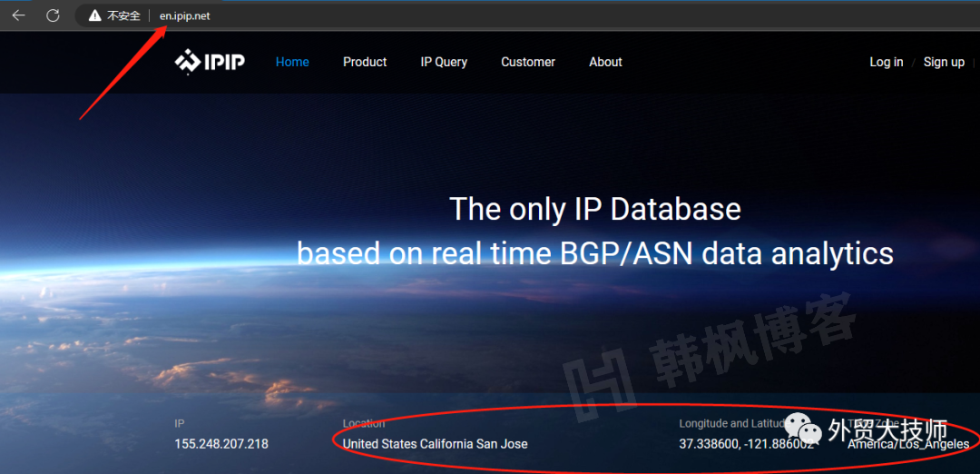Click the IP address 155.248.207.218

tap(221, 444)
